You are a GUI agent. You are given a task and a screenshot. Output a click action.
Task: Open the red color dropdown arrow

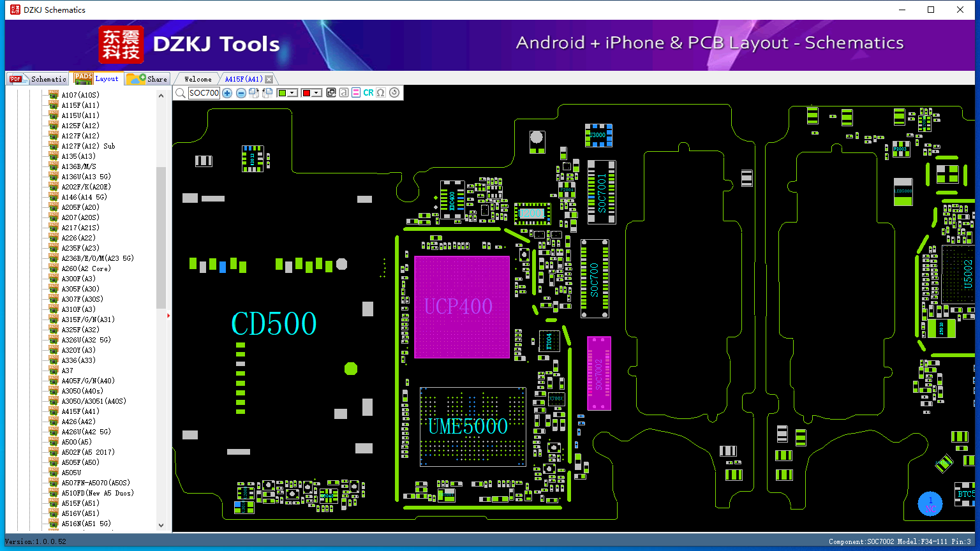(316, 93)
